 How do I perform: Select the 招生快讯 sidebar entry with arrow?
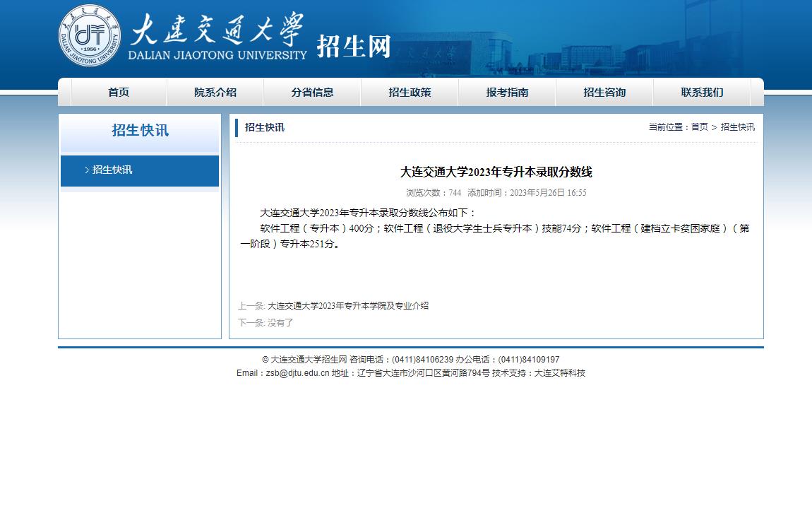coord(140,170)
